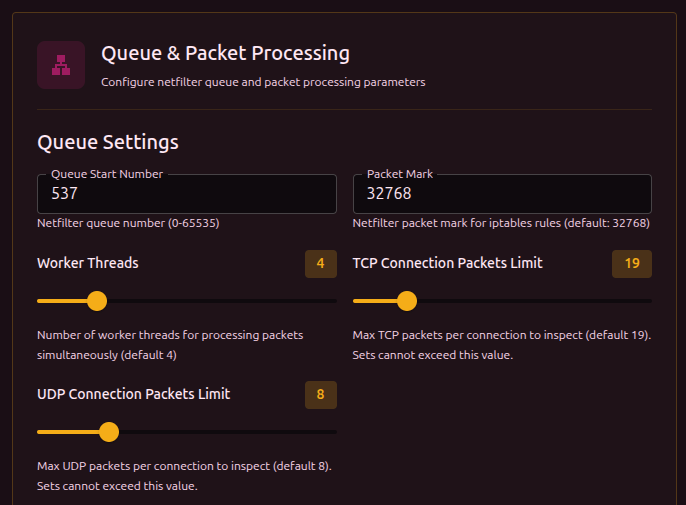Click the Queue & Packet Processing network icon
686x505 pixels.
click(x=61, y=65)
